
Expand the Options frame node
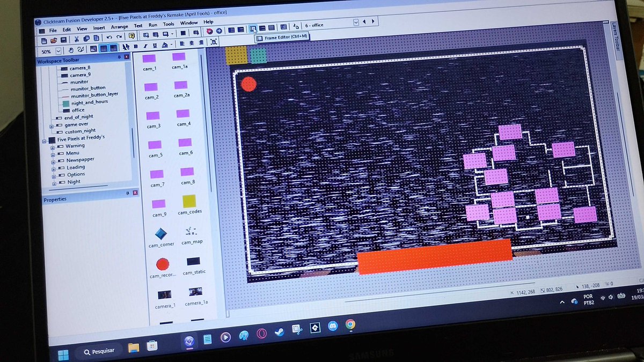[x=53, y=176]
